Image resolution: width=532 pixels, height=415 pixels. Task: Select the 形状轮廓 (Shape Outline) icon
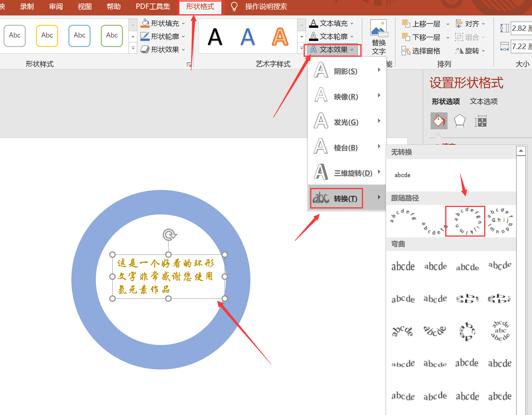coord(145,36)
